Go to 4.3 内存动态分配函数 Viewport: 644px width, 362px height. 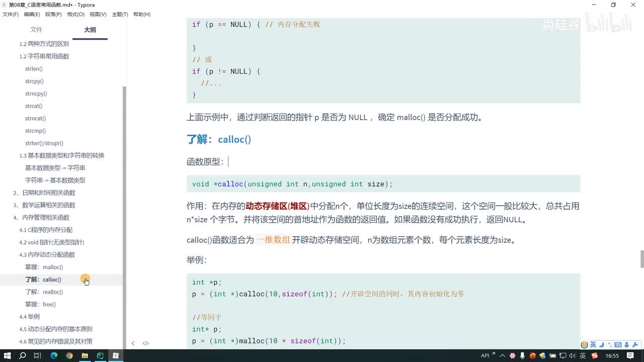pos(47,254)
